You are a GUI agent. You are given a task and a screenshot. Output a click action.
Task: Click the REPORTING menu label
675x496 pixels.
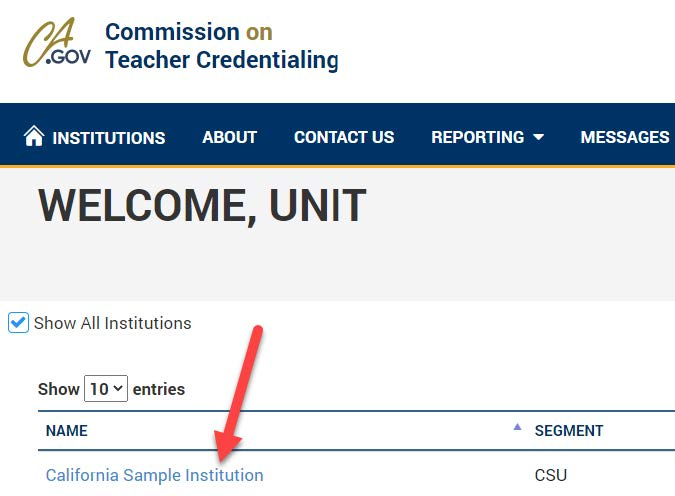[x=477, y=137]
